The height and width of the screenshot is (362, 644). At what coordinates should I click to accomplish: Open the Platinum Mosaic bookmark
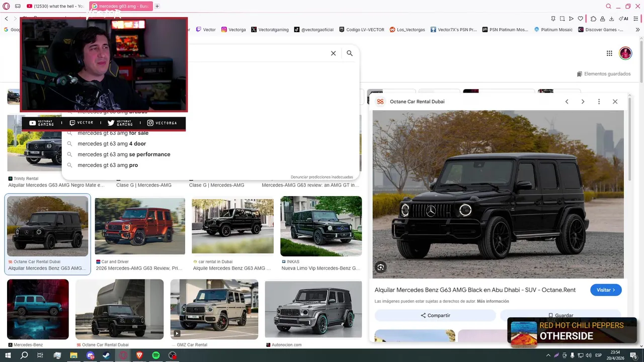click(553, 30)
